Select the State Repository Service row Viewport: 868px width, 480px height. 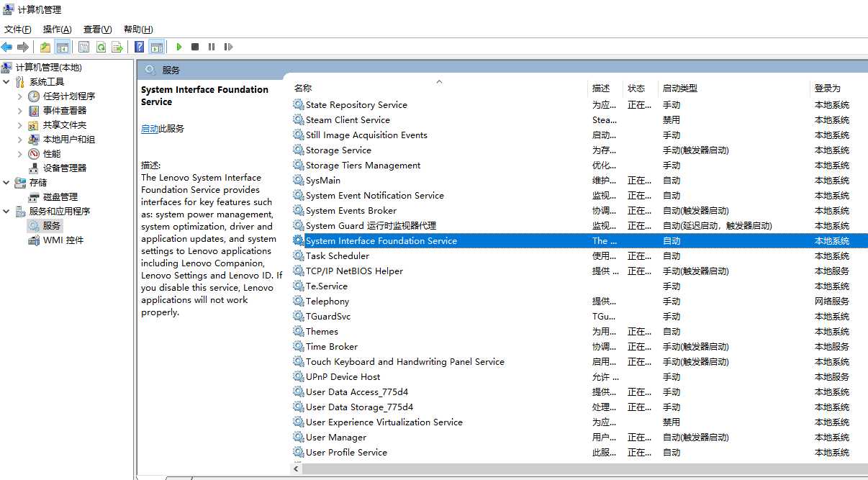[x=579, y=105]
